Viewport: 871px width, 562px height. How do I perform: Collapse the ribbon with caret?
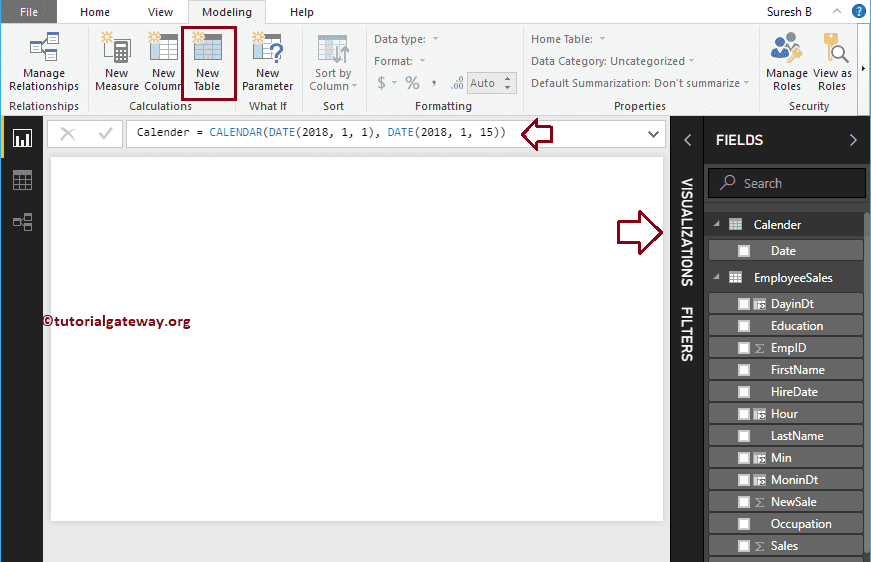[837, 11]
